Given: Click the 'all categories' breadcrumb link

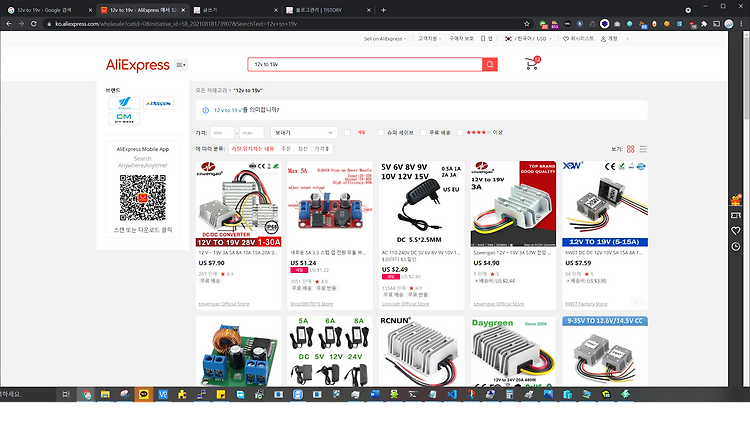Looking at the screenshot, I should click(x=211, y=90).
